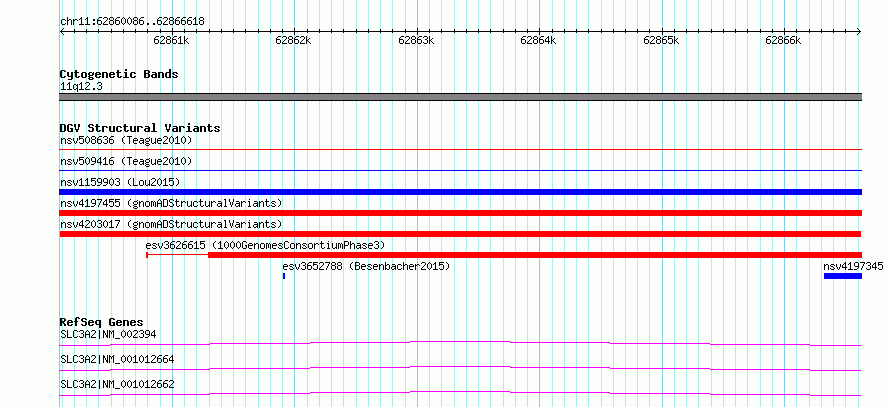Image resolution: width=890 pixels, height=407 pixels.
Task: Open the nsv4197345 variant label
Action: coord(853,266)
